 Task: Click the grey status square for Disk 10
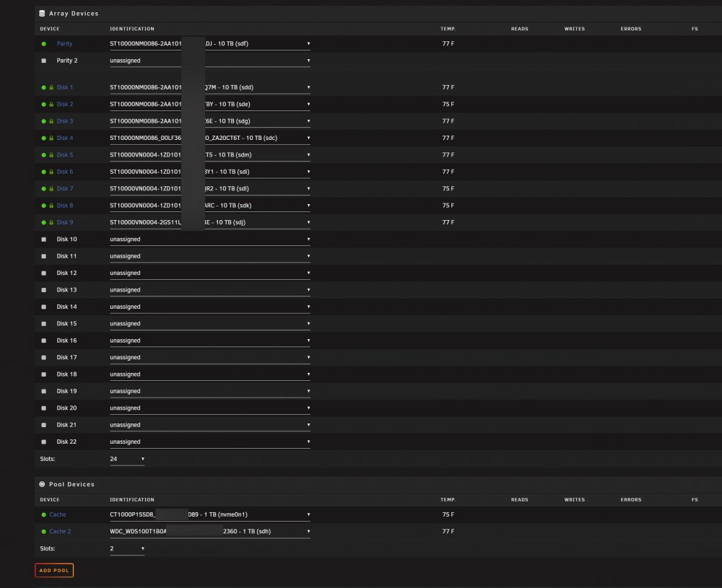[44, 240]
